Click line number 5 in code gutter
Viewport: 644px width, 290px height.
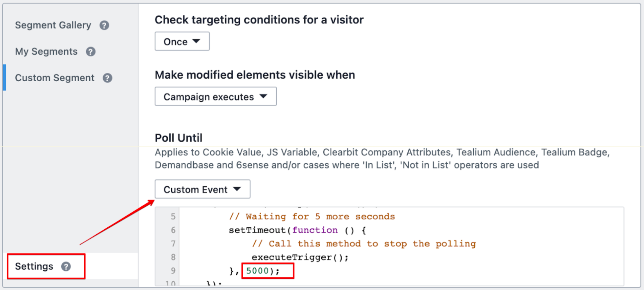(173, 217)
